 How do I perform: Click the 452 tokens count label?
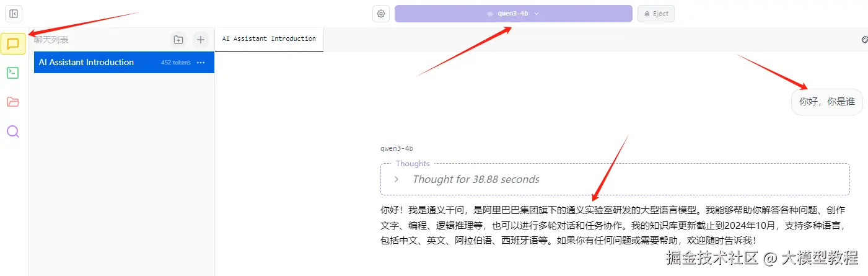pos(176,63)
